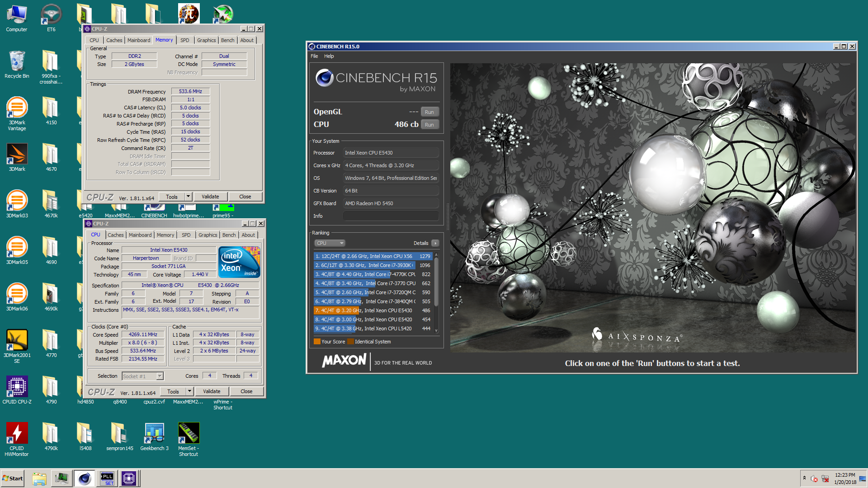
Task: Click the Info input field in Cinebench
Action: click(x=391, y=216)
